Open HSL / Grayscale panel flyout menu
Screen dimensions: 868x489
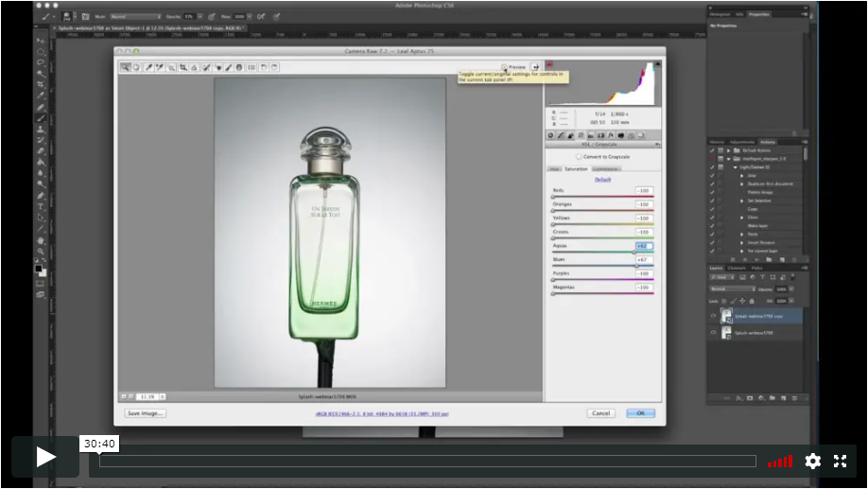point(657,145)
